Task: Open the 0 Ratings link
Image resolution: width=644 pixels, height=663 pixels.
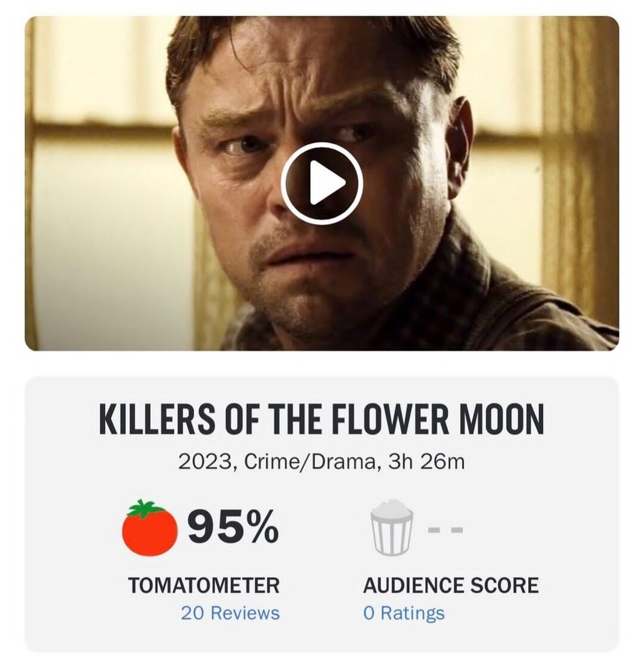Action: point(404,612)
